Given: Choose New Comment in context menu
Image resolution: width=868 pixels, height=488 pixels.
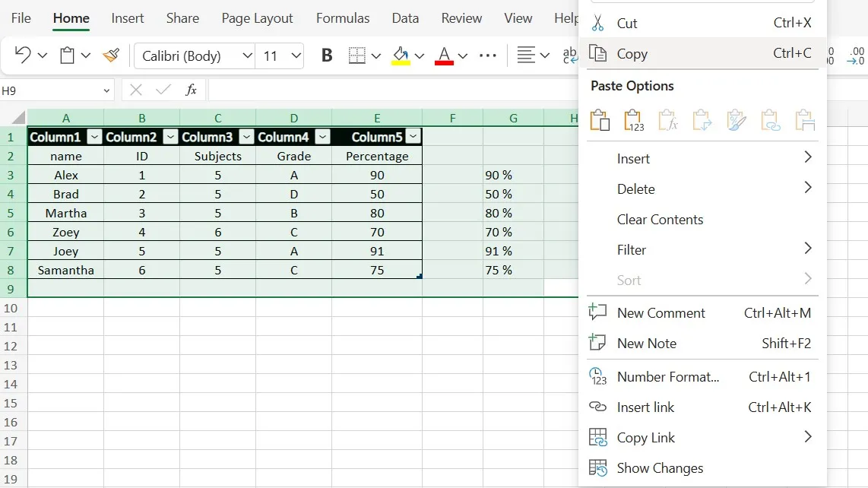Looking at the screenshot, I should click(x=702, y=313).
